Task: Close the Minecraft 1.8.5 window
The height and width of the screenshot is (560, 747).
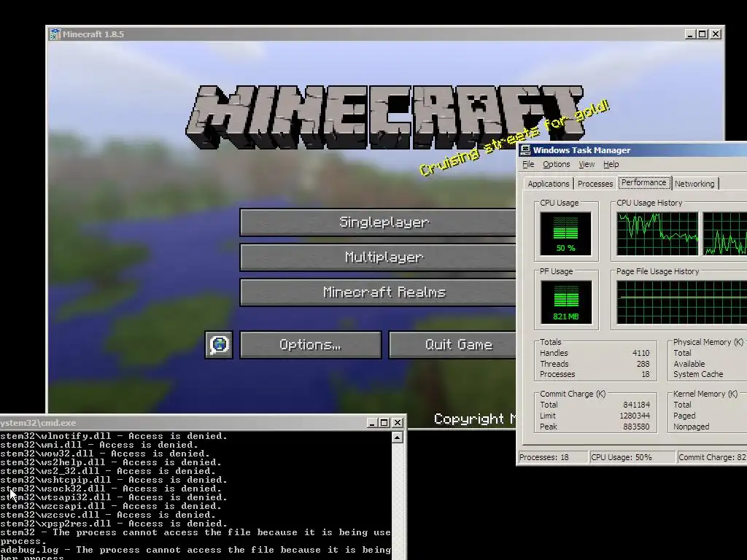Action: (716, 34)
